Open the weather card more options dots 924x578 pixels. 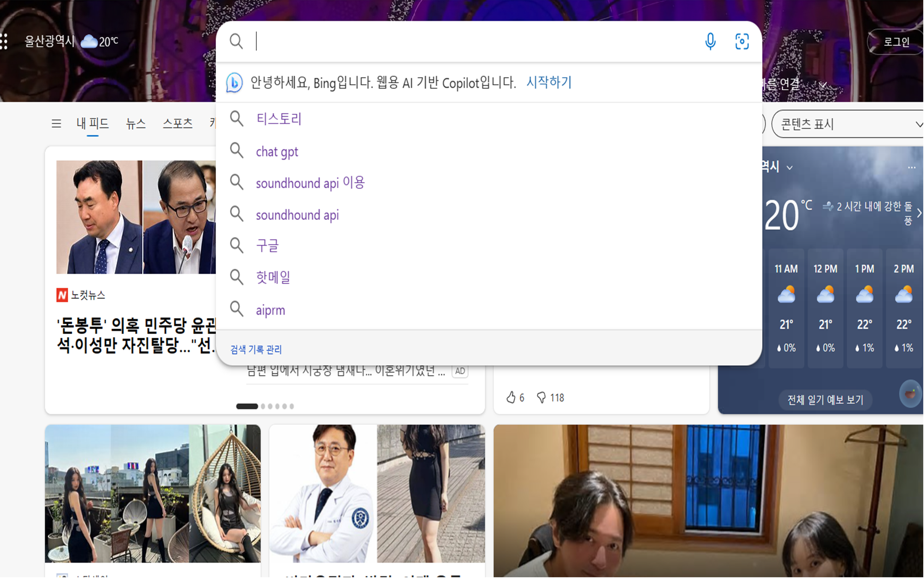point(912,168)
